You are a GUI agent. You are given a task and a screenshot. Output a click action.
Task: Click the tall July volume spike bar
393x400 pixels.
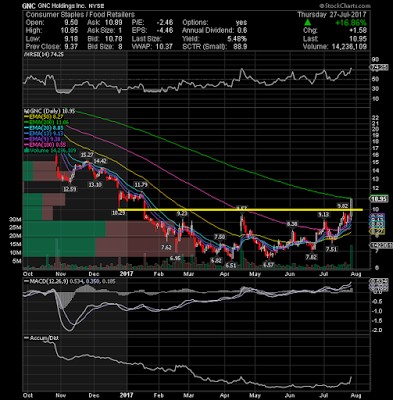(352, 257)
